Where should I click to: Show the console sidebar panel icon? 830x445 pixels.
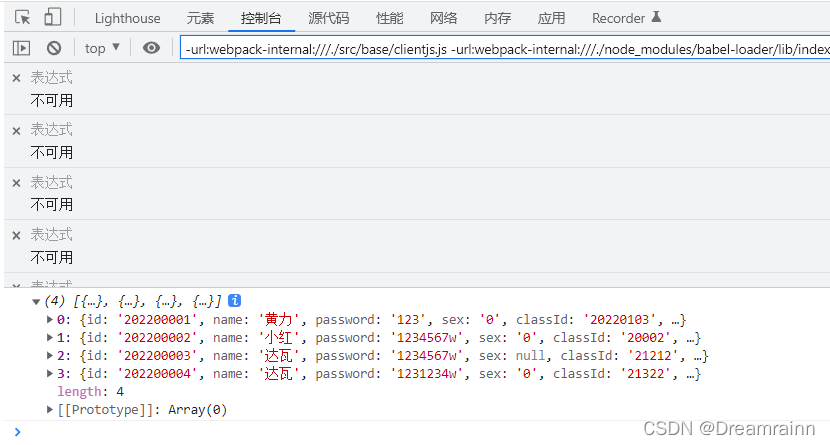[21, 48]
